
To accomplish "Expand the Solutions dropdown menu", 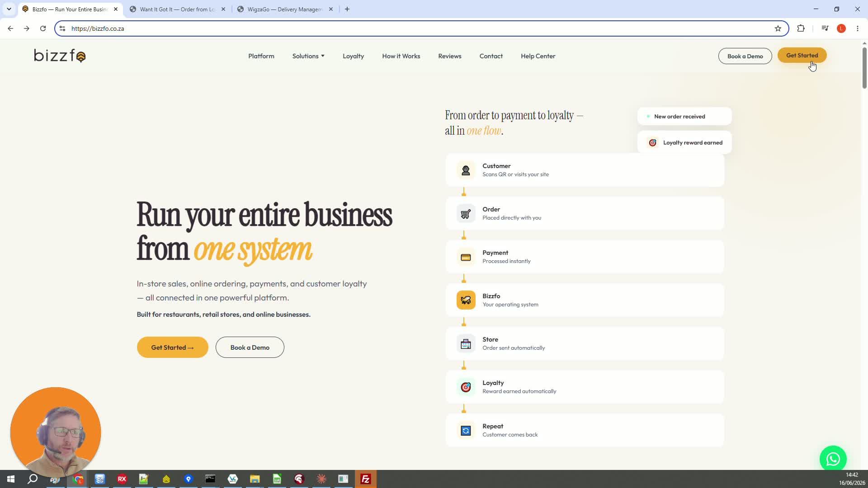I will point(308,56).
